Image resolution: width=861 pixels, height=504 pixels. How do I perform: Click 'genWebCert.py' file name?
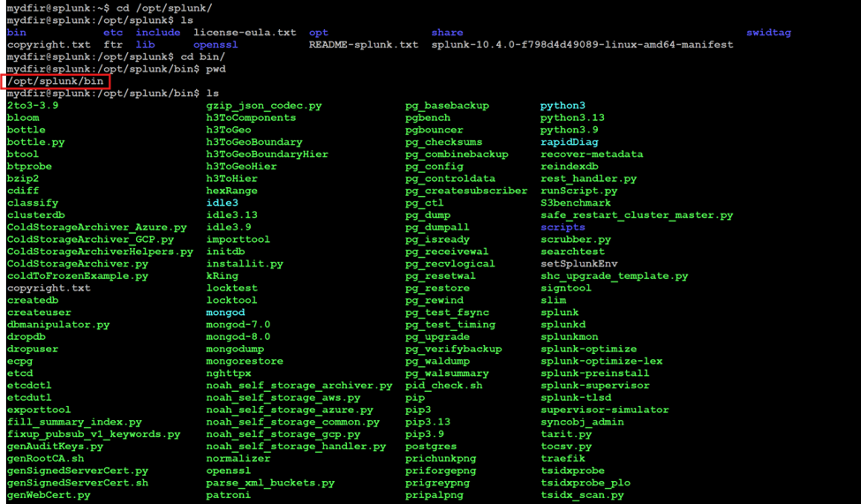[x=49, y=495]
